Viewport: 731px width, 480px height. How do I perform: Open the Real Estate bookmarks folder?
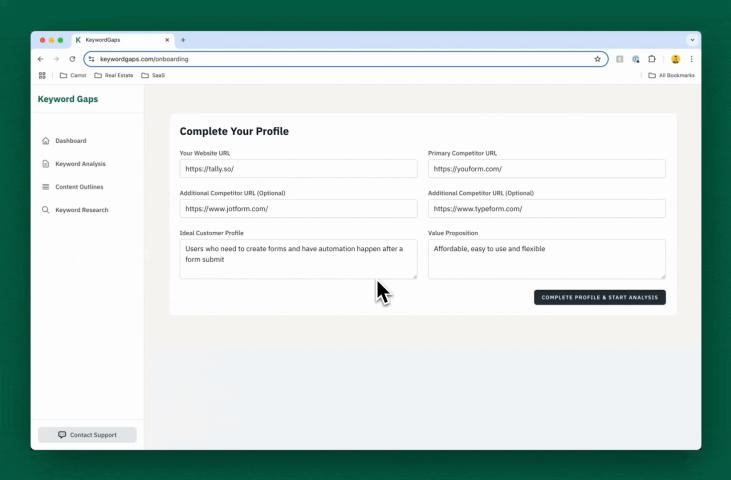click(x=113, y=75)
